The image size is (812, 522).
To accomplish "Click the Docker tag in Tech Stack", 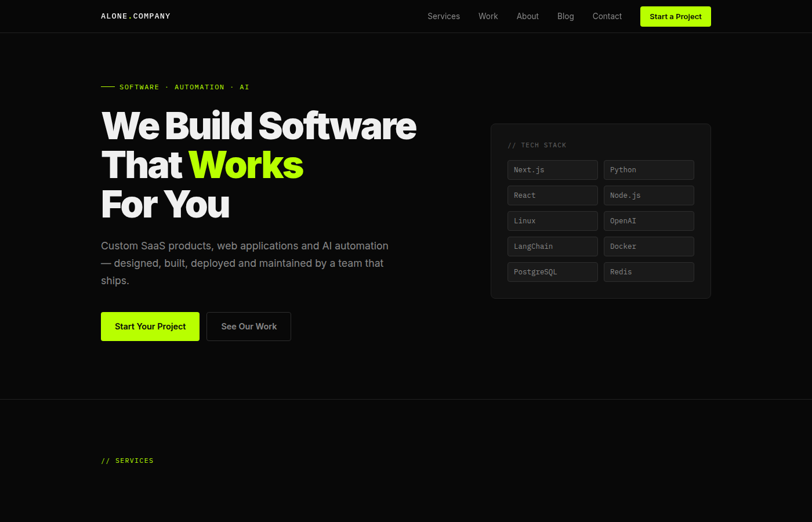I will (x=648, y=246).
